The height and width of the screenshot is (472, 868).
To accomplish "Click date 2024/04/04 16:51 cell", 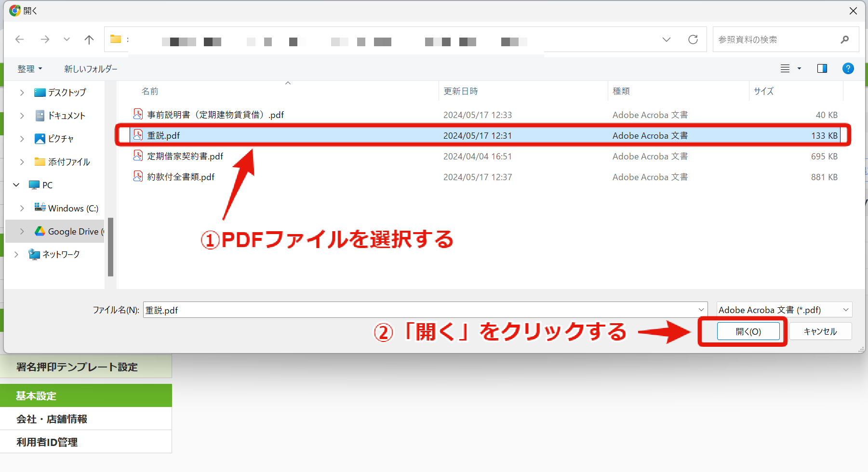I will (x=478, y=156).
